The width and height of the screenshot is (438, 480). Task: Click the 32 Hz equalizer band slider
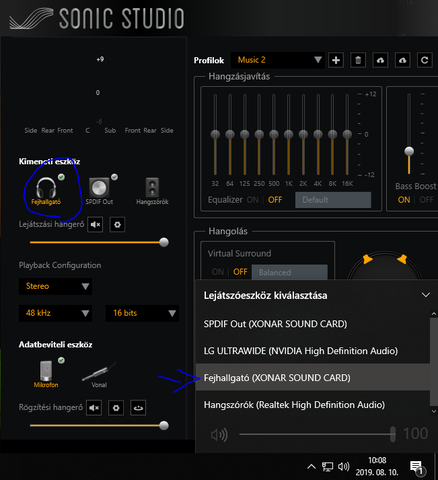pyautogui.click(x=215, y=135)
